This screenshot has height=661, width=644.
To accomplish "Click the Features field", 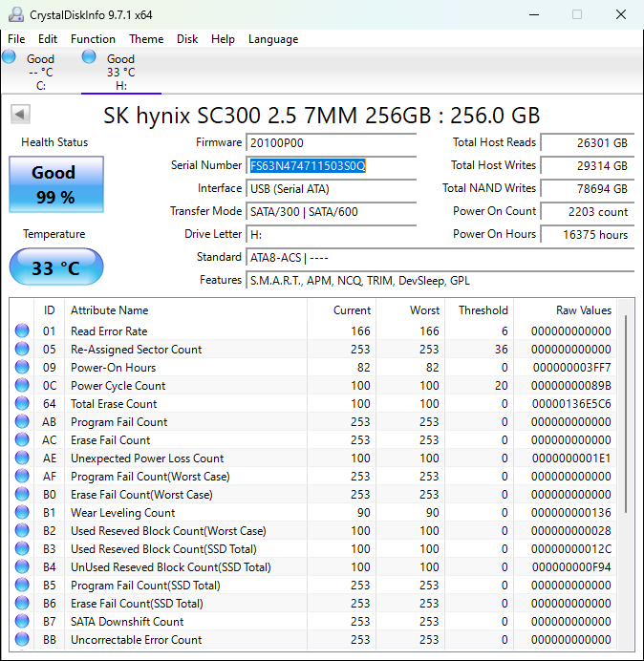I will 440,280.
